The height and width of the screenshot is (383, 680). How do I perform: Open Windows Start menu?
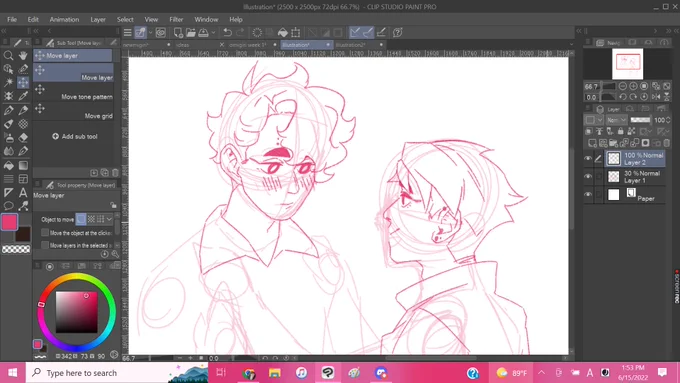pos(13,373)
